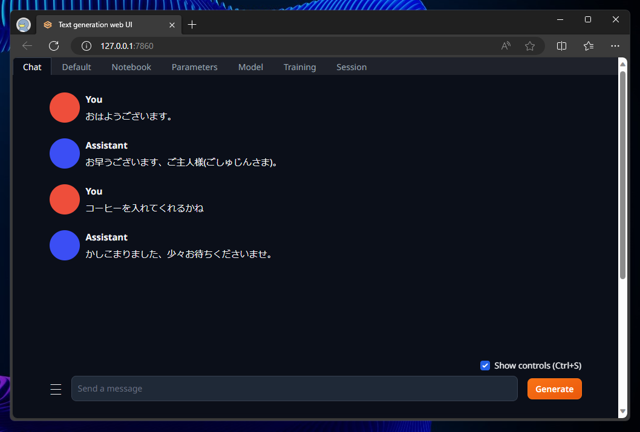
Task: Click the red avatar beside コーヒーを入れてくれるかね
Action: 64,199
